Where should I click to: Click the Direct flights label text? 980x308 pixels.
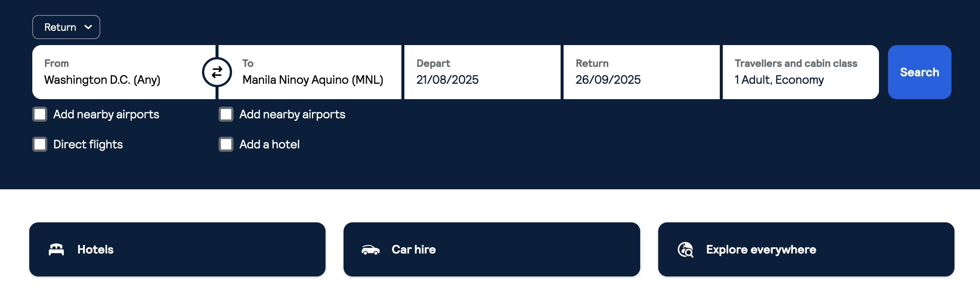pos(88,144)
